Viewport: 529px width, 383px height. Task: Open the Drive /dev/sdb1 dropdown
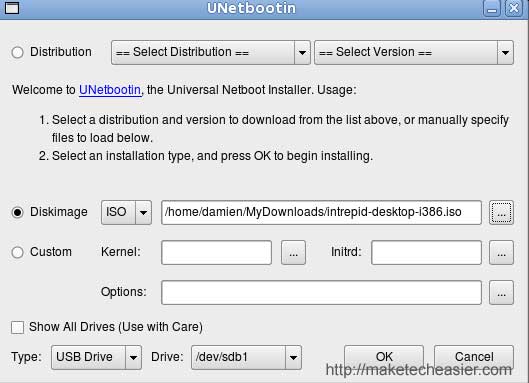246,357
